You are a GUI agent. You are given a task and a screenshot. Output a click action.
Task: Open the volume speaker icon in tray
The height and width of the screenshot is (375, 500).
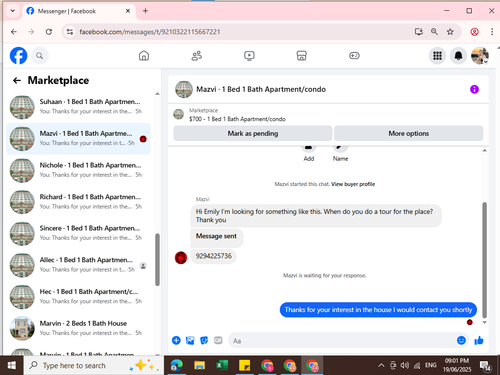point(405,365)
